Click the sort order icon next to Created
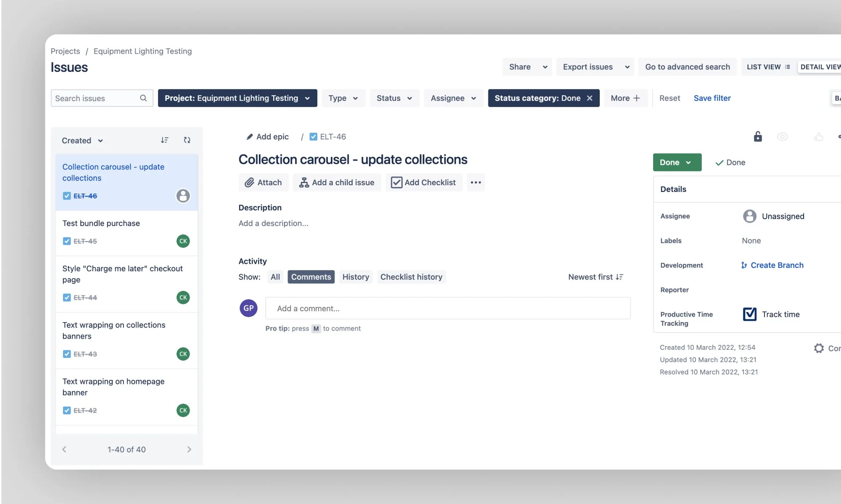841x504 pixels. click(164, 140)
